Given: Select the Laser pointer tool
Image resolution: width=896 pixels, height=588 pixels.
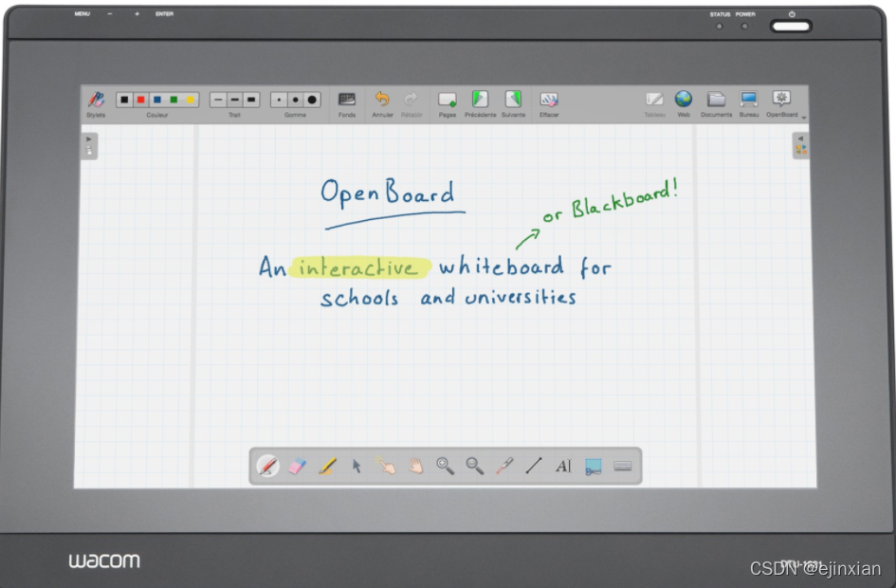Looking at the screenshot, I should pyautogui.click(x=504, y=467).
